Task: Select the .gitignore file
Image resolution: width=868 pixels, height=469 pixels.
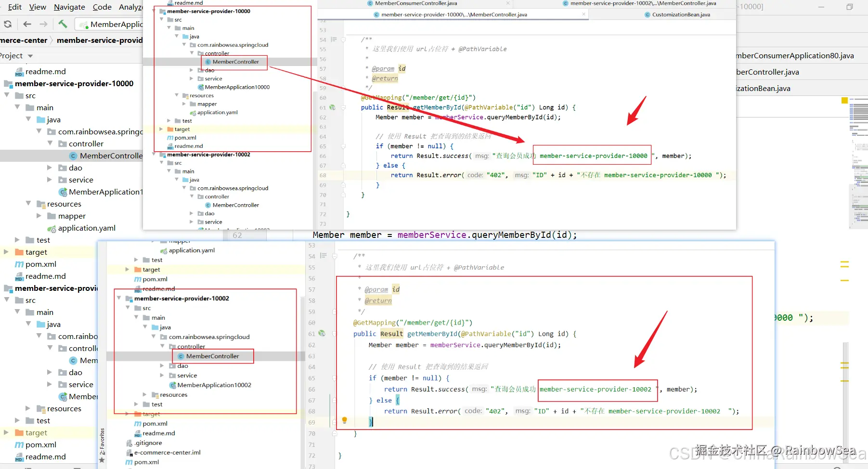Action: 148,443
